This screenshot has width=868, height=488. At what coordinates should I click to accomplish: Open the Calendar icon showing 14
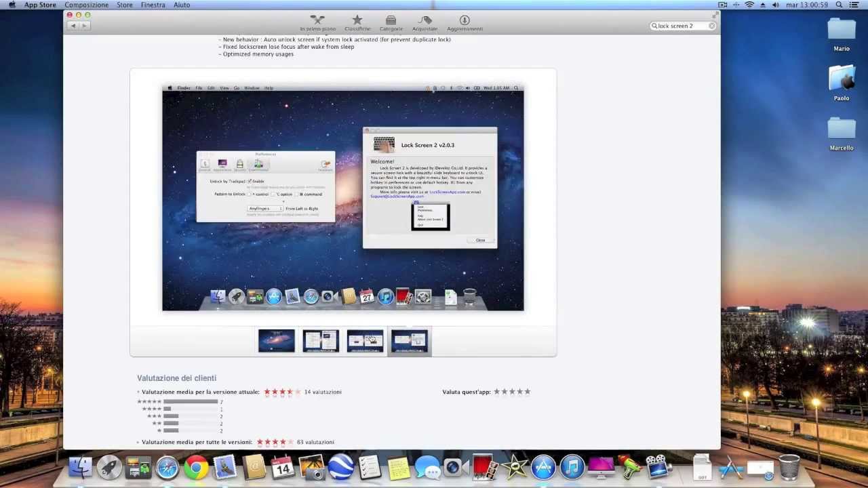283,467
